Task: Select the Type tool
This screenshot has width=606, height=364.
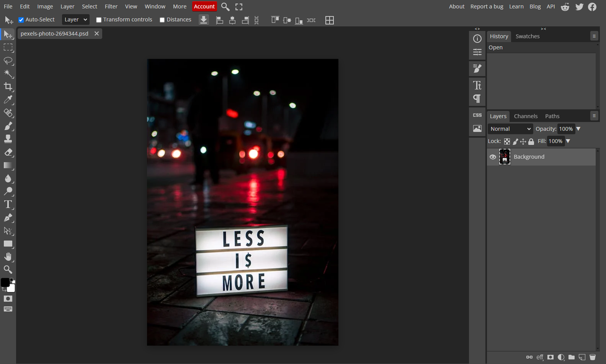Action: coord(8,204)
